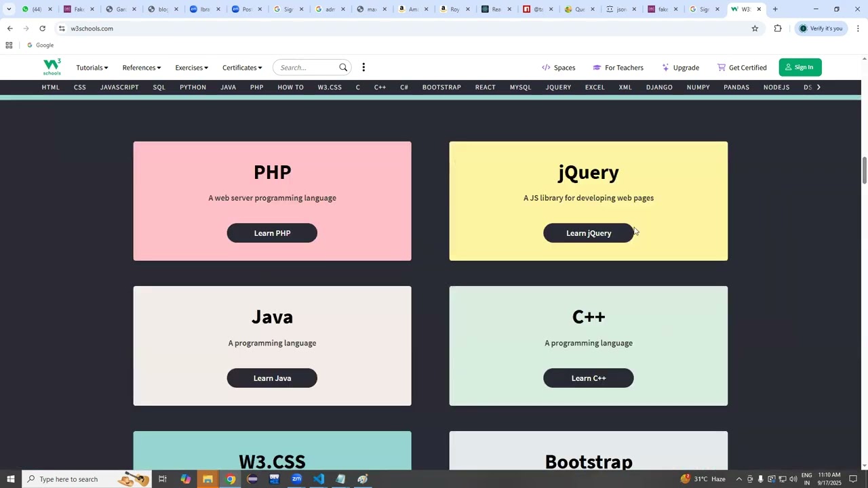Screen dimensions: 868x488
Task: Click the page vertical scrollbar thumb
Action: point(864,169)
